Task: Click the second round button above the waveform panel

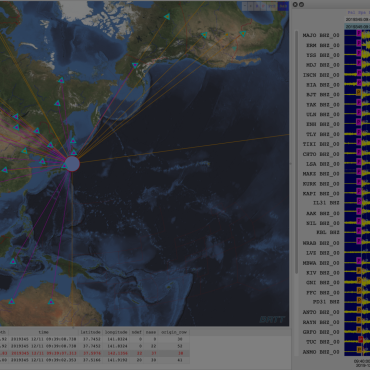Action: (x=301, y=4)
